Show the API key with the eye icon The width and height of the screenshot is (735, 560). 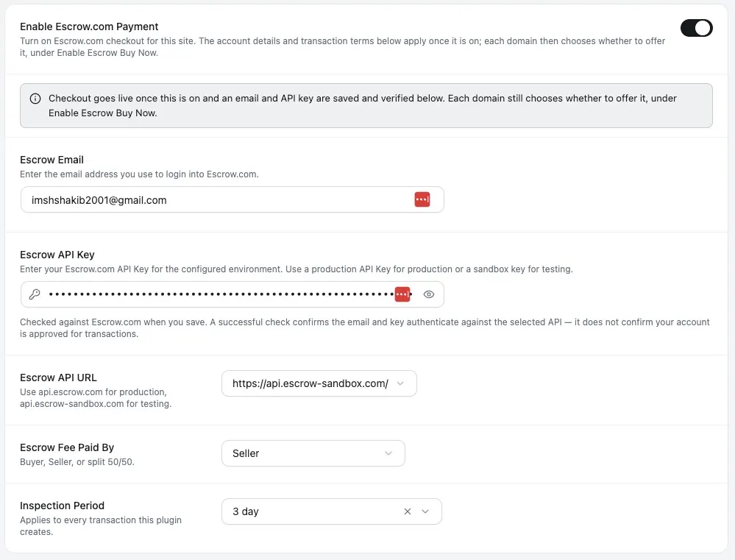pyautogui.click(x=429, y=294)
